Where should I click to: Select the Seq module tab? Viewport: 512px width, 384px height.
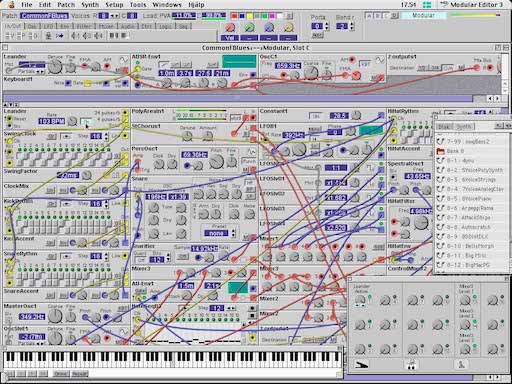pos(183,26)
